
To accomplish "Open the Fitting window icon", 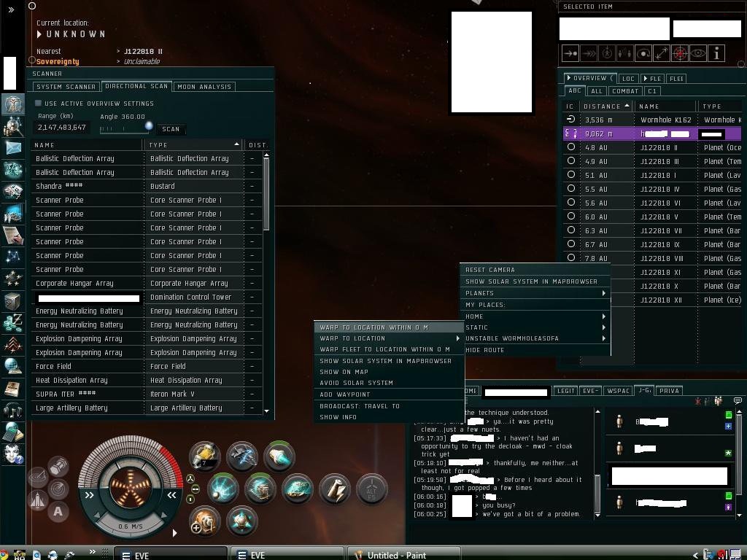I will (13, 170).
